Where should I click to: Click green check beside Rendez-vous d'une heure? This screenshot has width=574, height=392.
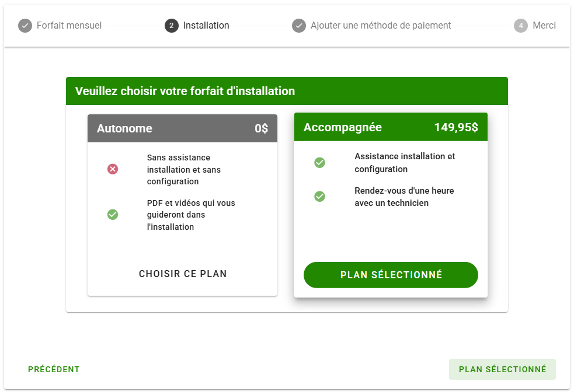coord(319,197)
